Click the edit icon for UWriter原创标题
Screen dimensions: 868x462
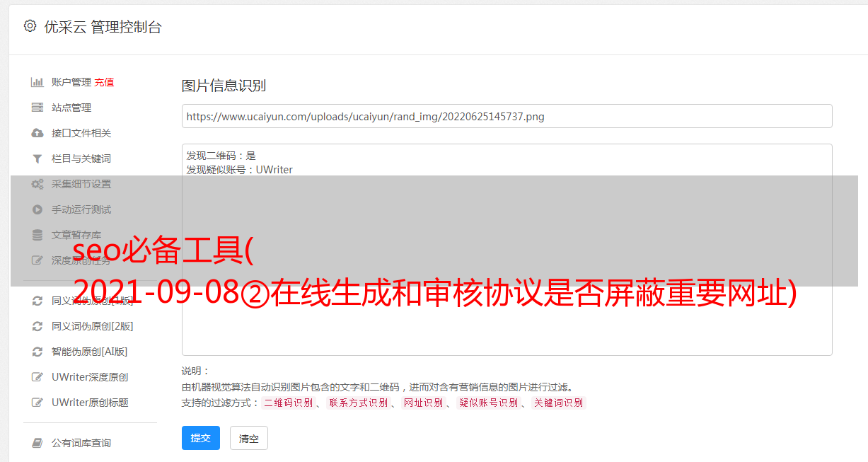(37, 403)
